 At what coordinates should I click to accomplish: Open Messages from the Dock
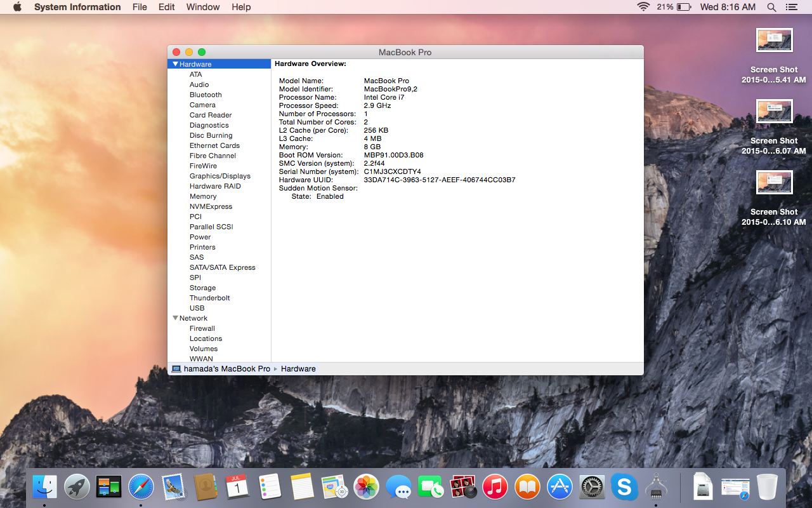(x=398, y=487)
